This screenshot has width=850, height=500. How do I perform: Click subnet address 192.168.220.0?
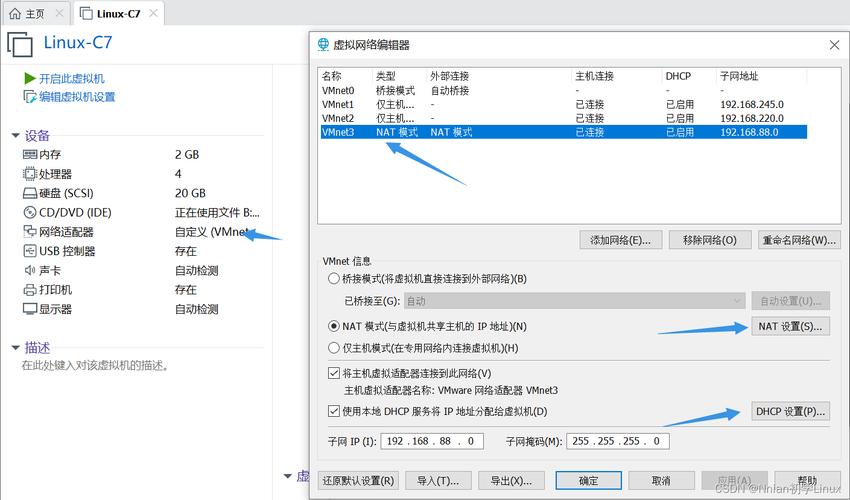point(752,118)
